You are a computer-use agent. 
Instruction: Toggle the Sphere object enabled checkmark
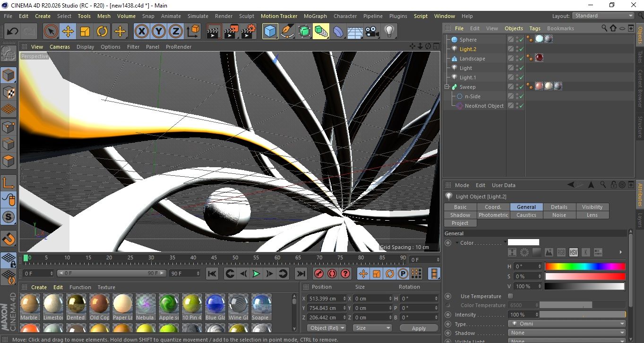click(521, 40)
